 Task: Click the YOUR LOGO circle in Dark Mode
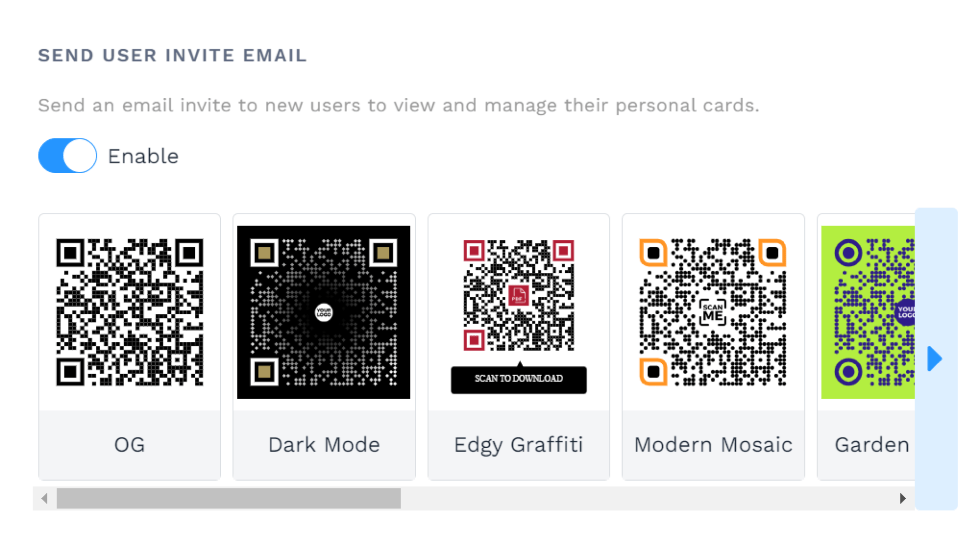coord(323,312)
